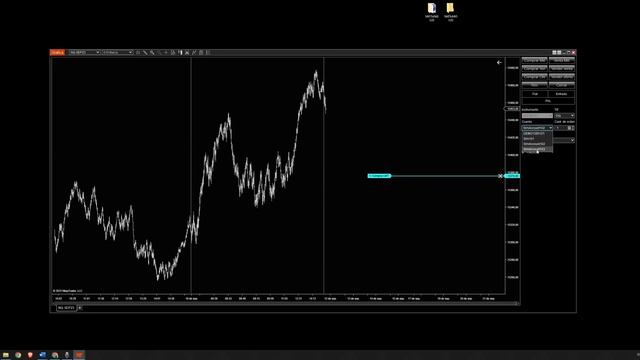Open the bar interval dropdown in chart toolbar
Screen dimensions: 640x360
pos(118,52)
